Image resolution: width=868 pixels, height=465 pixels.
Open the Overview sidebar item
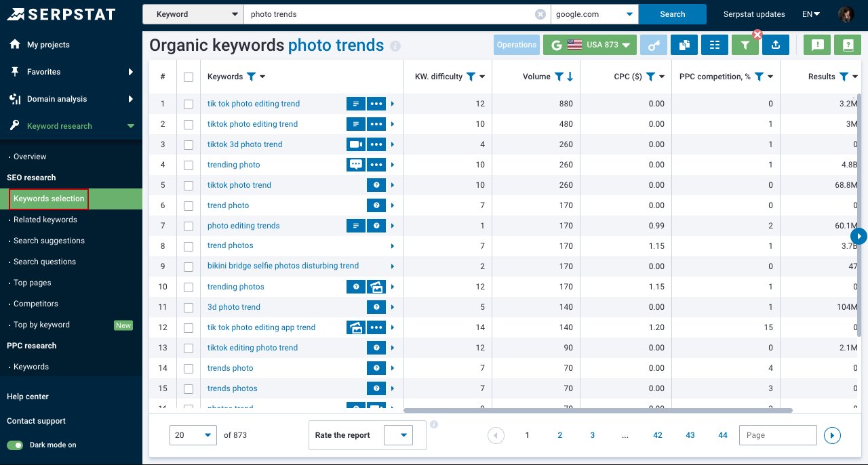[x=30, y=157]
